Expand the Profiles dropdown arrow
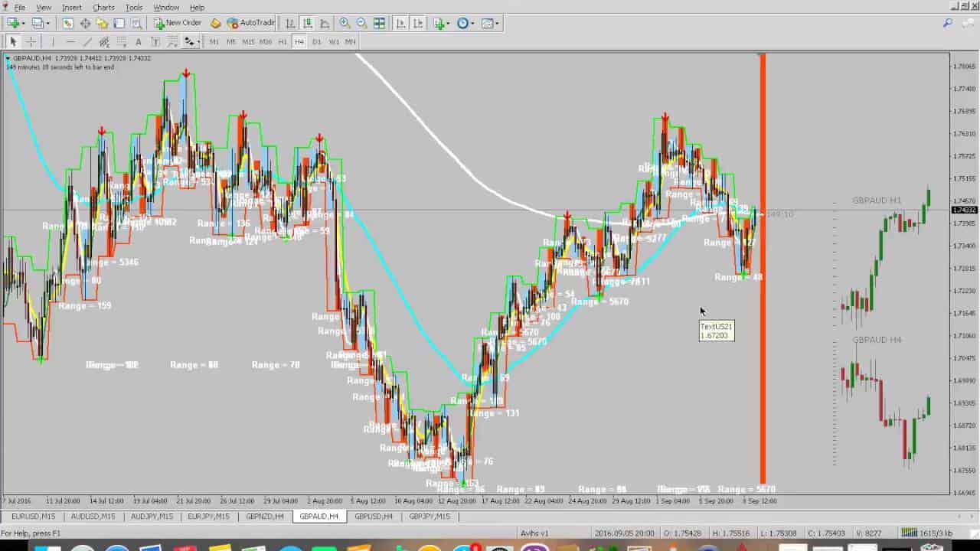The height and width of the screenshot is (551, 980). pyautogui.click(x=47, y=23)
